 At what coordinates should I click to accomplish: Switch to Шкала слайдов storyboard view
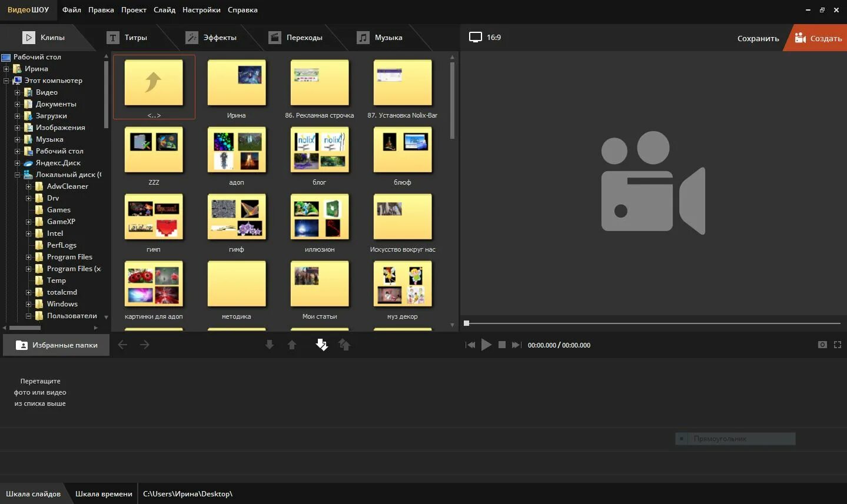coord(33,494)
